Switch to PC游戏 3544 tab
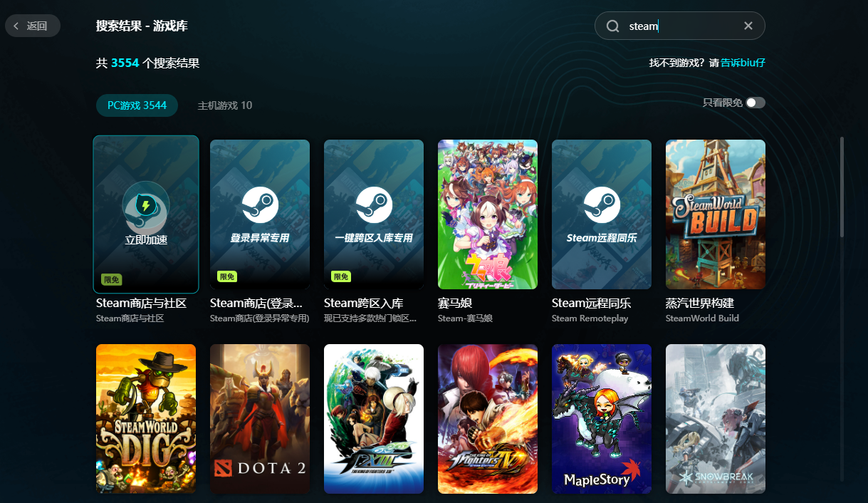 pos(137,105)
